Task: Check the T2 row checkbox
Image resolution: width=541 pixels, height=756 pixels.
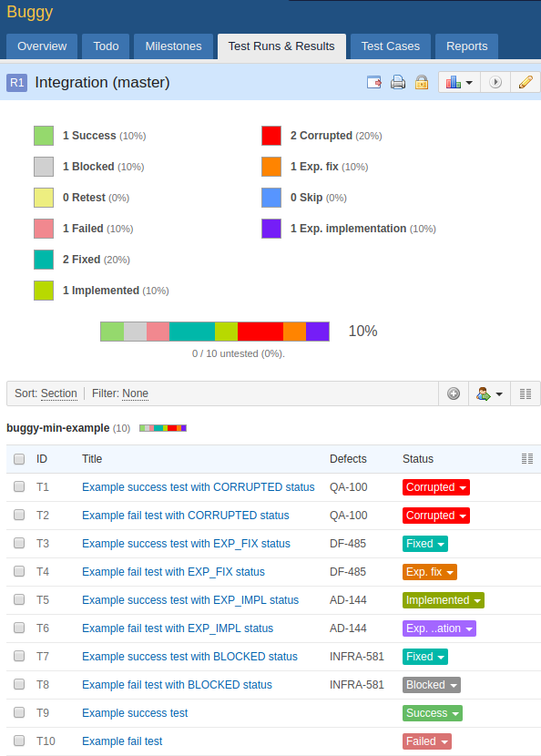Action: (19, 516)
